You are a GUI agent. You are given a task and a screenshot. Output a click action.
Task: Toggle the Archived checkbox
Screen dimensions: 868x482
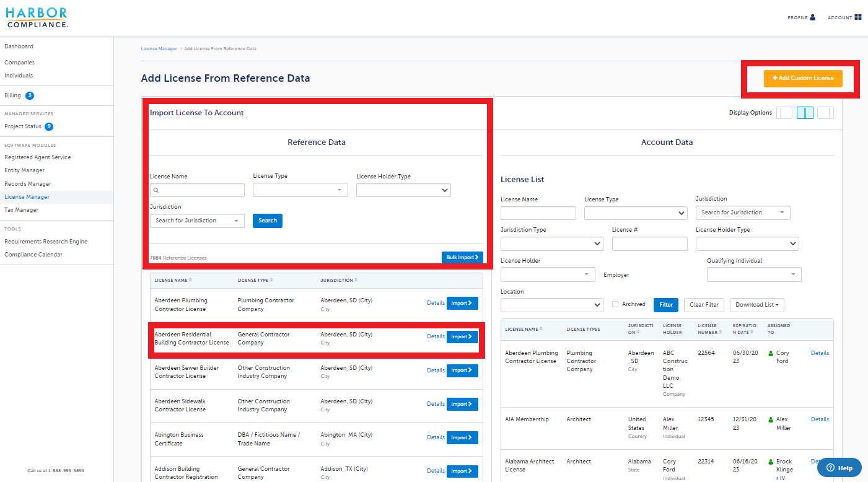click(615, 304)
